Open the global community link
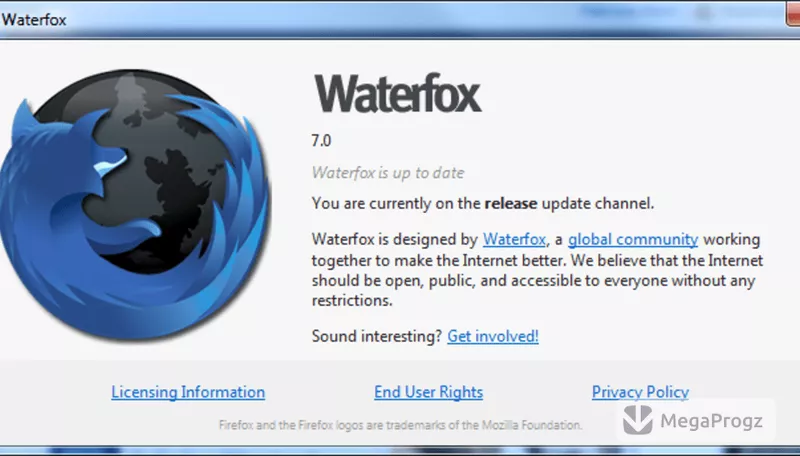 (x=633, y=239)
